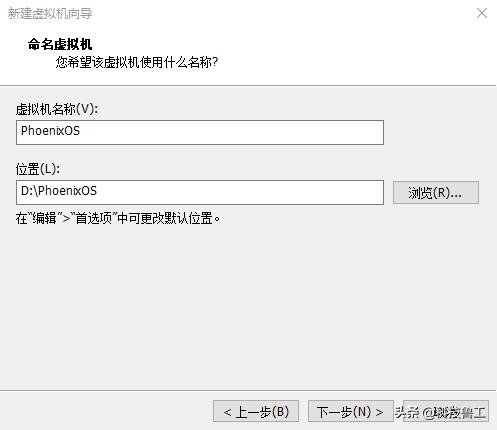Place cursor on the D:\ drive prefix
This screenshot has height=430, width=497.
pos(29,191)
